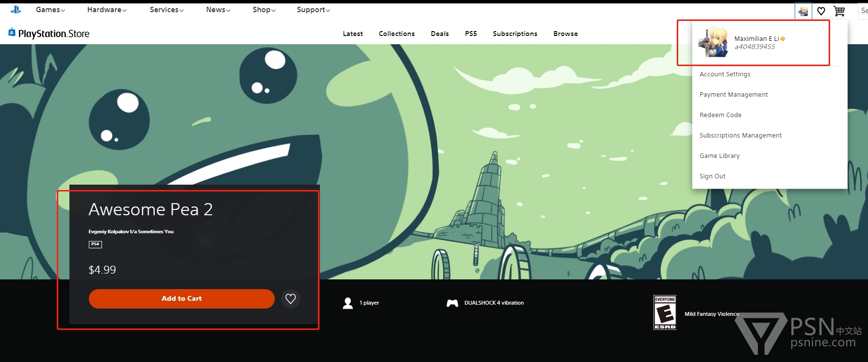Viewport: 868px width, 362px height.
Task: Click the Awesome Pea 2 game title
Action: (150, 209)
